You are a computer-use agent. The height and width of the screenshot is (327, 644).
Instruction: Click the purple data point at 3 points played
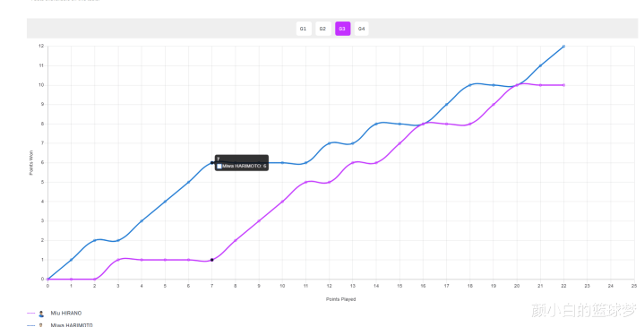[118, 260]
